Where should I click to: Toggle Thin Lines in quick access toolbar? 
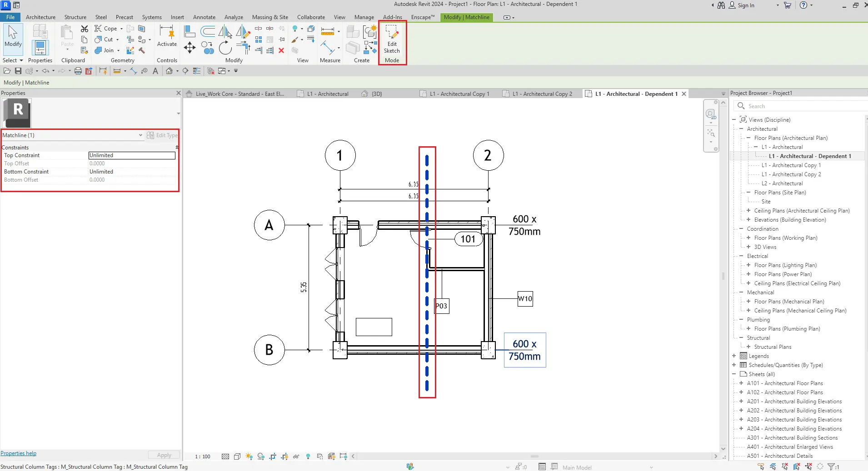(197, 71)
